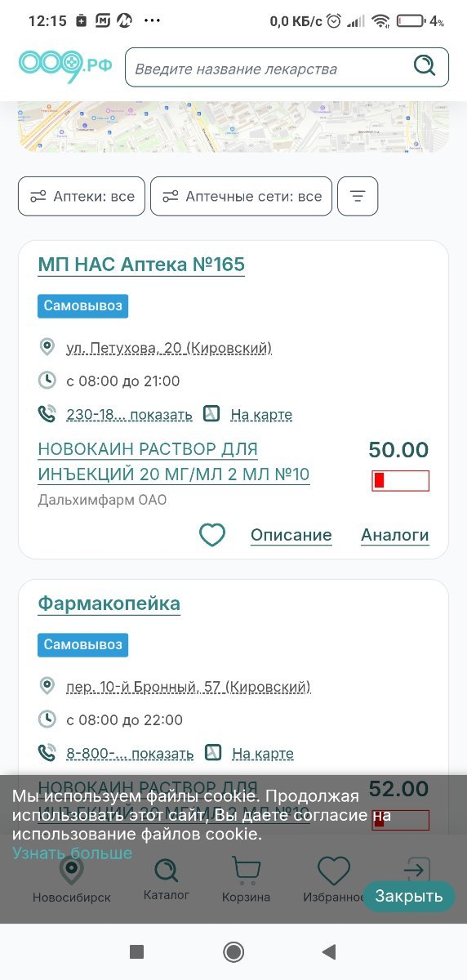
Task: Tap the login arrow icon in bottom bar
Action: click(416, 870)
